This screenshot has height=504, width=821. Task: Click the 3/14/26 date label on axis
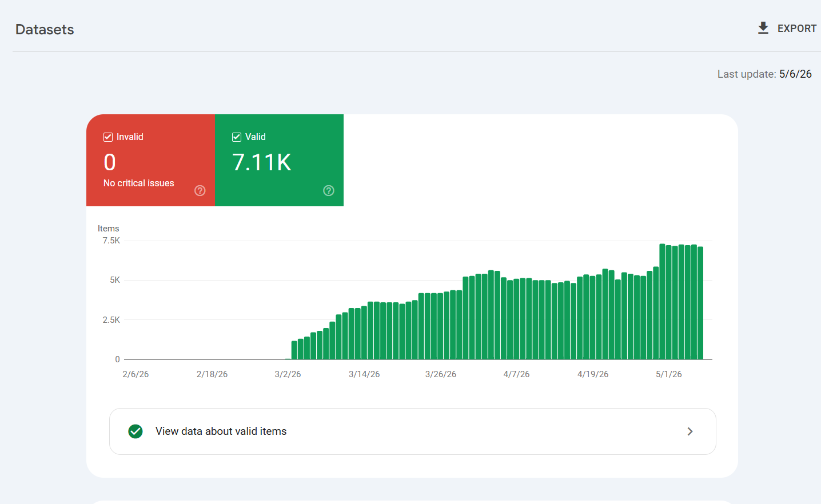coord(364,374)
